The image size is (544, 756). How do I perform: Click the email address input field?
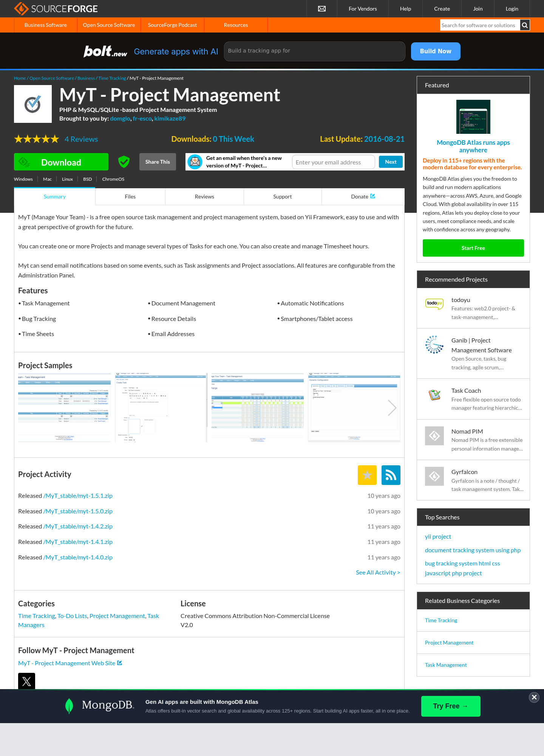tap(334, 162)
